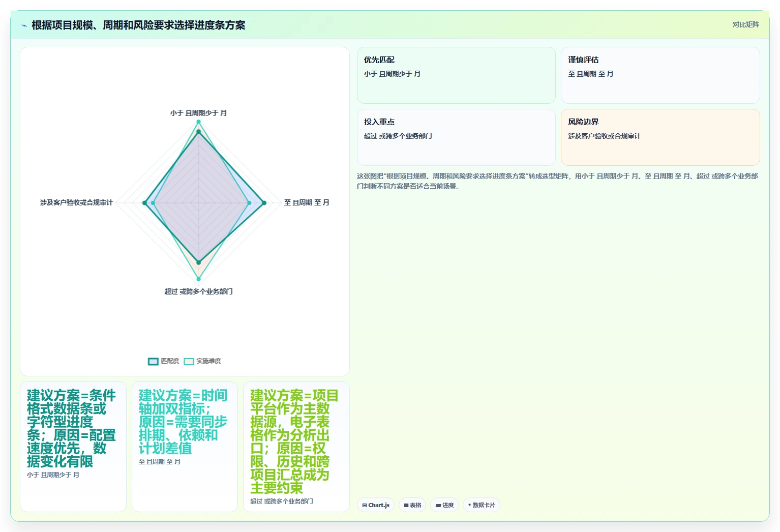Screen dimensions: 780x532
Task: Click the description paragraph starting 这张图把
Action: pyautogui.click(x=558, y=181)
